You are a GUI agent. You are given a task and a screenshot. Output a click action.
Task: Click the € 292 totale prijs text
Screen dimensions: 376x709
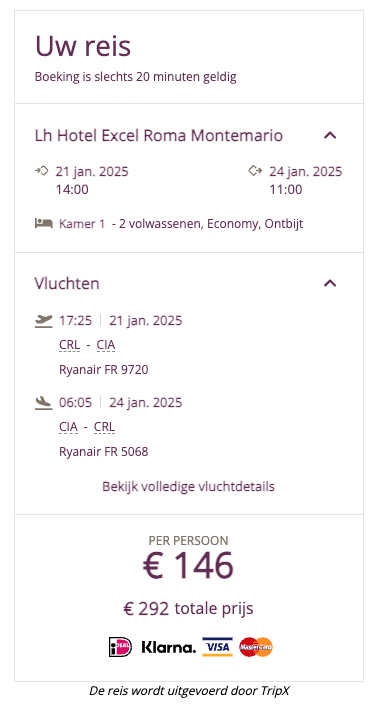pyautogui.click(x=188, y=609)
